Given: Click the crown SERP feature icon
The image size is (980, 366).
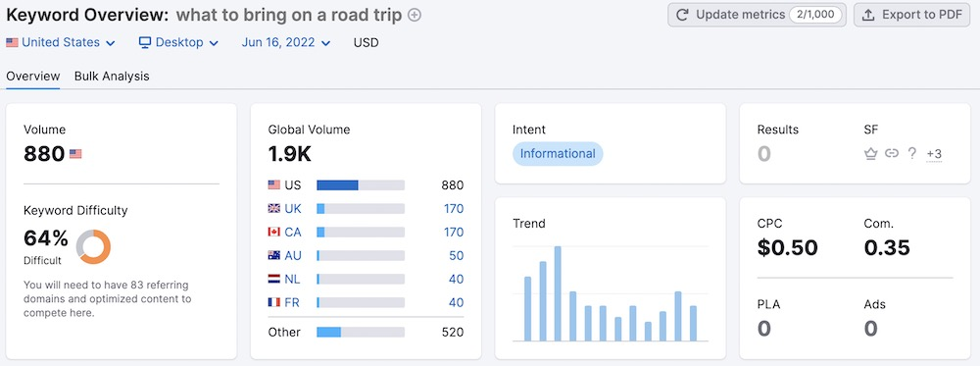Looking at the screenshot, I should tap(870, 153).
